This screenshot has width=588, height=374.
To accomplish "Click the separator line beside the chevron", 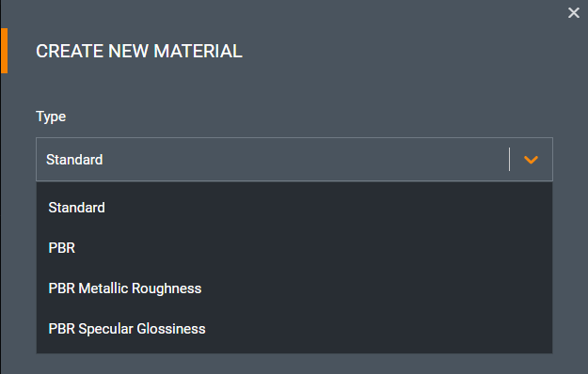I will click(x=509, y=160).
